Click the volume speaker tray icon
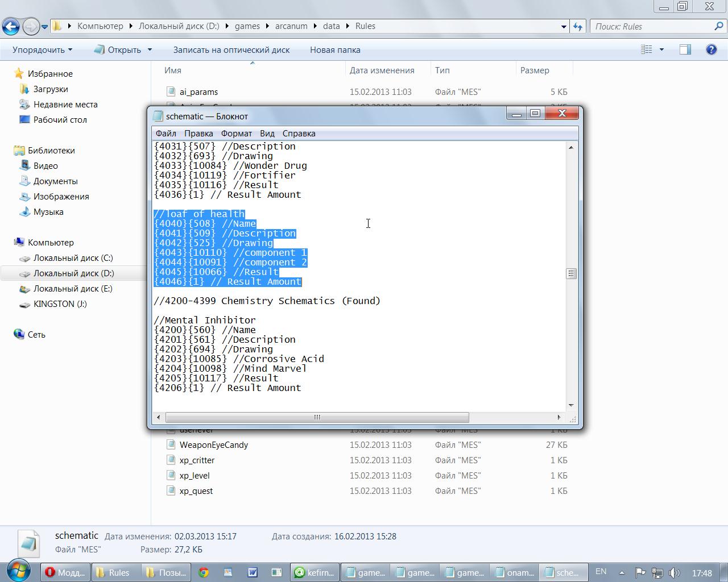The width and height of the screenshot is (728, 582). click(675, 573)
